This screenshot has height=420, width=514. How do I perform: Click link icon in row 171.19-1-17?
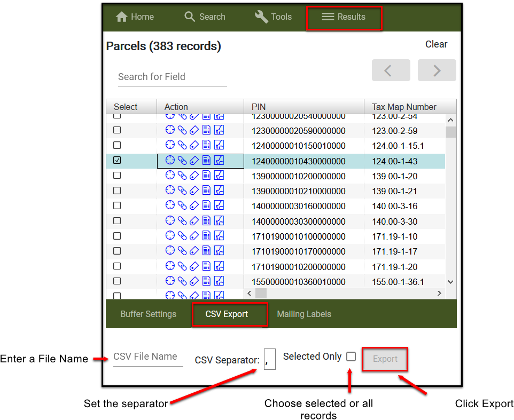(x=182, y=251)
